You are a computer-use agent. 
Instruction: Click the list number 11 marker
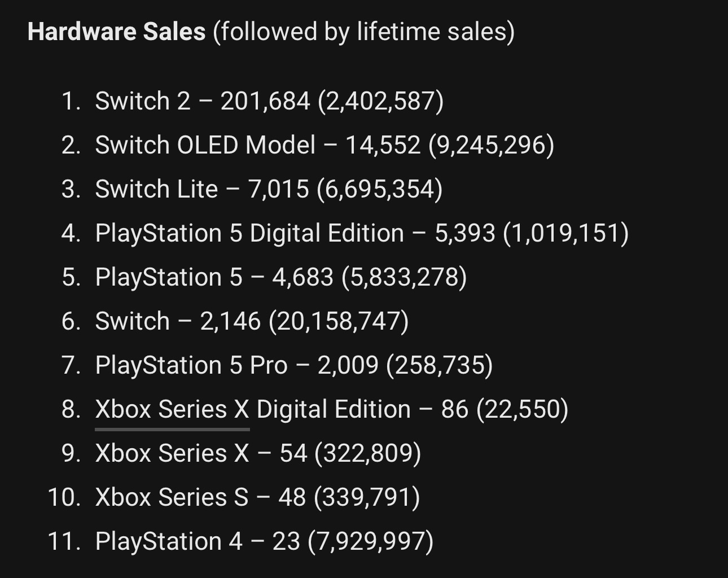coord(63,542)
